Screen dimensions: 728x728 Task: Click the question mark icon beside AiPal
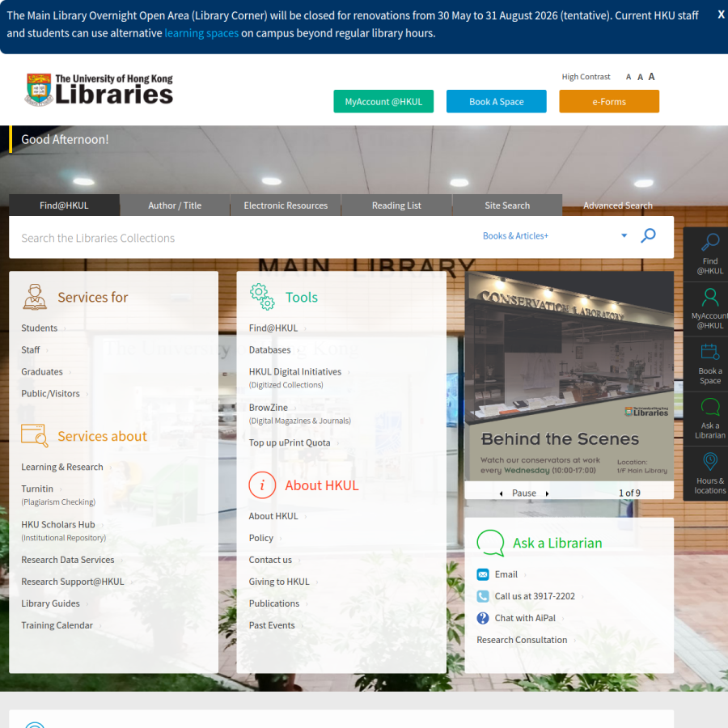[482, 618]
